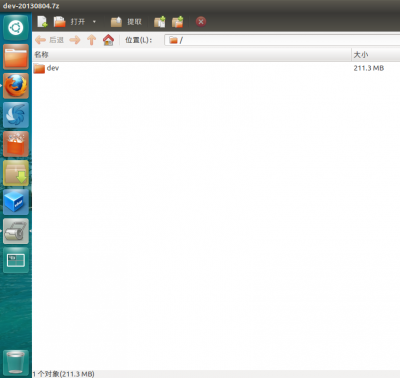
Task: Go back with the 后退 arrow
Action: click(49, 40)
